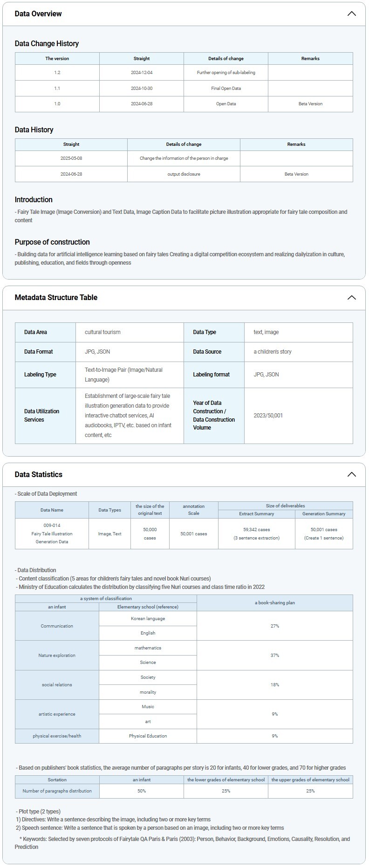Viewport: 369px width, 868px height.
Task: Click the Nature exploration category cell
Action: (x=57, y=655)
